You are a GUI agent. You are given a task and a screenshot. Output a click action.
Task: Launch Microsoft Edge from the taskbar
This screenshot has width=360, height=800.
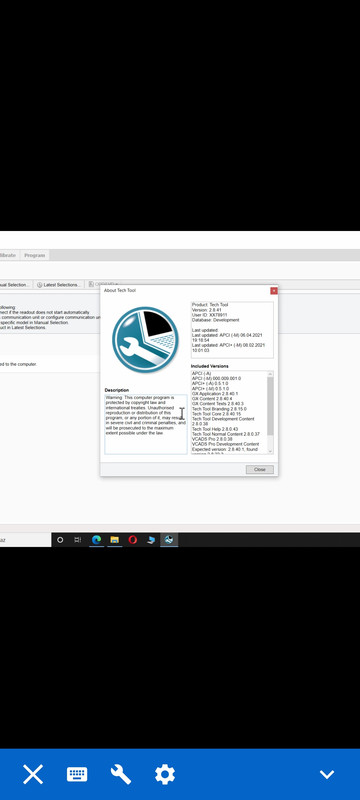[x=96, y=539]
